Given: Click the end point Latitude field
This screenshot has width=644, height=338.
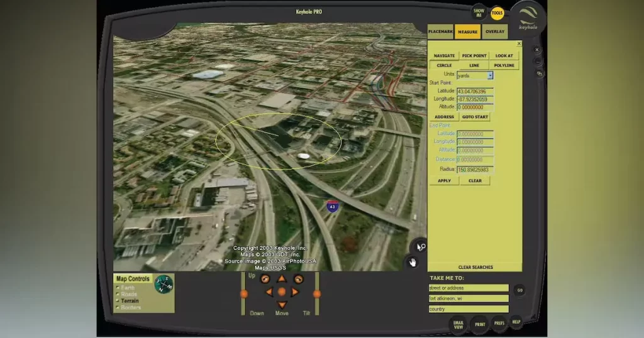Looking at the screenshot, I should pyautogui.click(x=475, y=134).
